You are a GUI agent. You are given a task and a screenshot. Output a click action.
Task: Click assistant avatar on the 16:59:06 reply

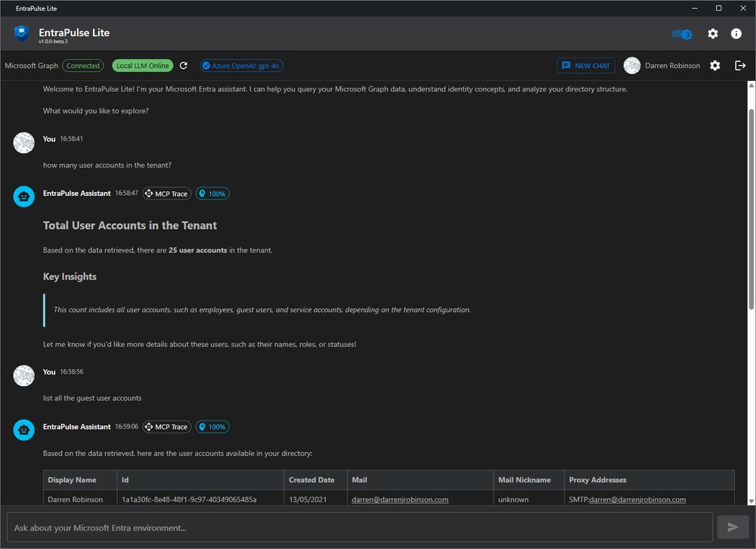point(23,430)
